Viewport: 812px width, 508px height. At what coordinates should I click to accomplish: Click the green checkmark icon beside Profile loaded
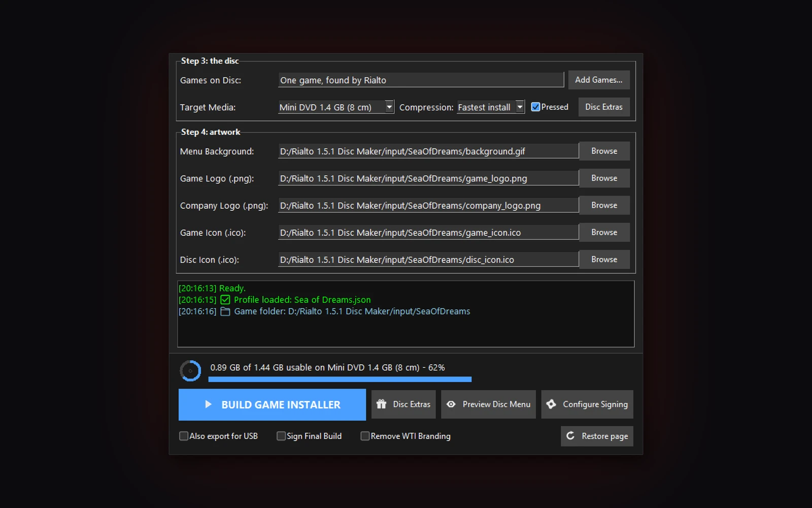click(225, 300)
